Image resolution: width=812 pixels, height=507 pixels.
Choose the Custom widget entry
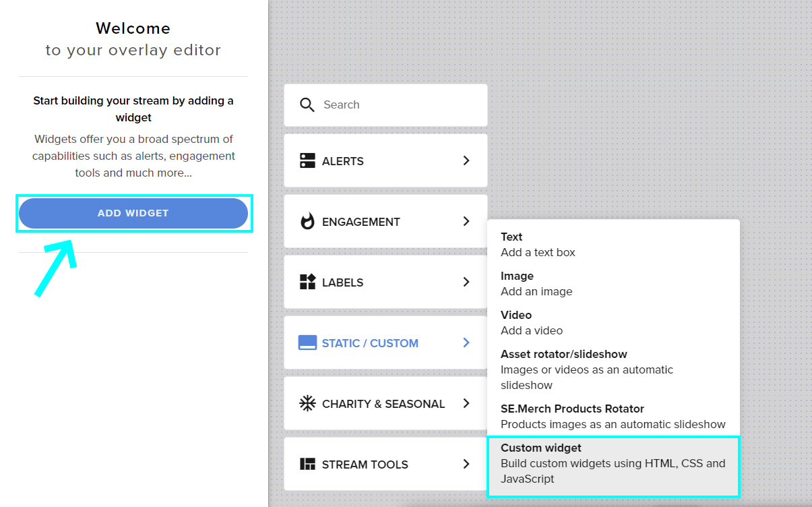tap(606, 463)
